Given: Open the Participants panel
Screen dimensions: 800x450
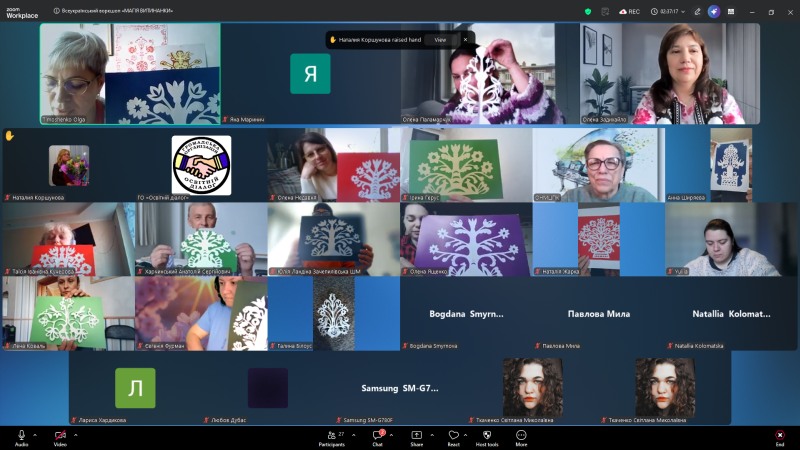Looking at the screenshot, I should (x=331, y=436).
